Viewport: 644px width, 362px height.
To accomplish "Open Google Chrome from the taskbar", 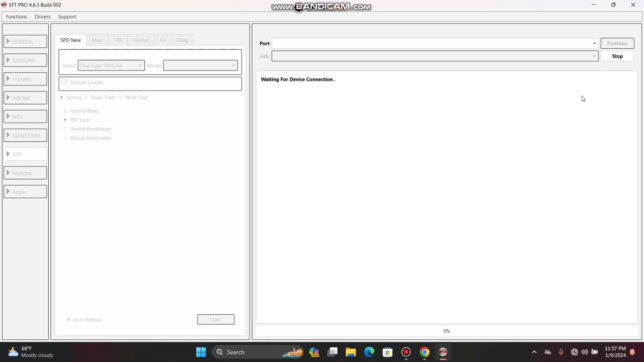I will click(425, 352).
